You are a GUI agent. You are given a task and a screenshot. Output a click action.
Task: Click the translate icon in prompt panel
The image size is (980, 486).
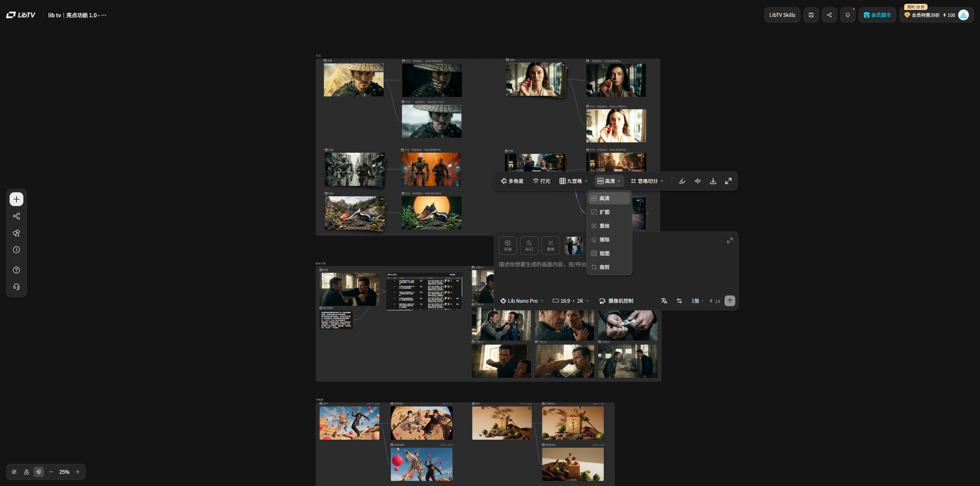tap(664, 301)
